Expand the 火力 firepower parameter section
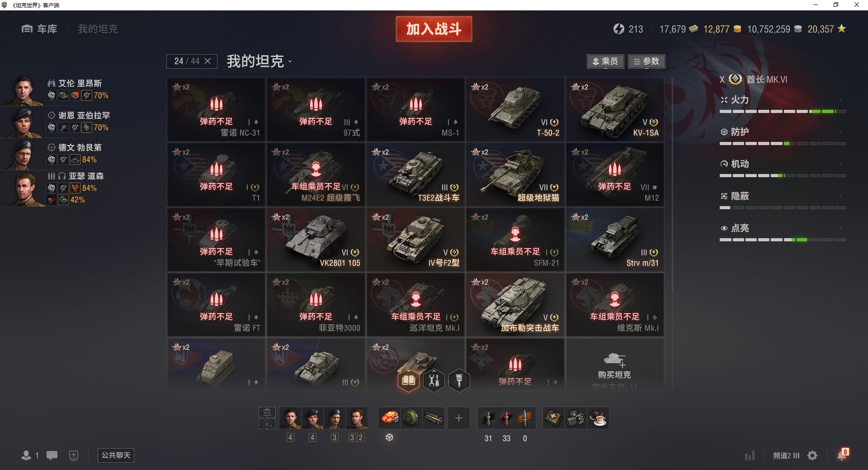The height and width of the screenshot is (470, 868). coord(783,100)
